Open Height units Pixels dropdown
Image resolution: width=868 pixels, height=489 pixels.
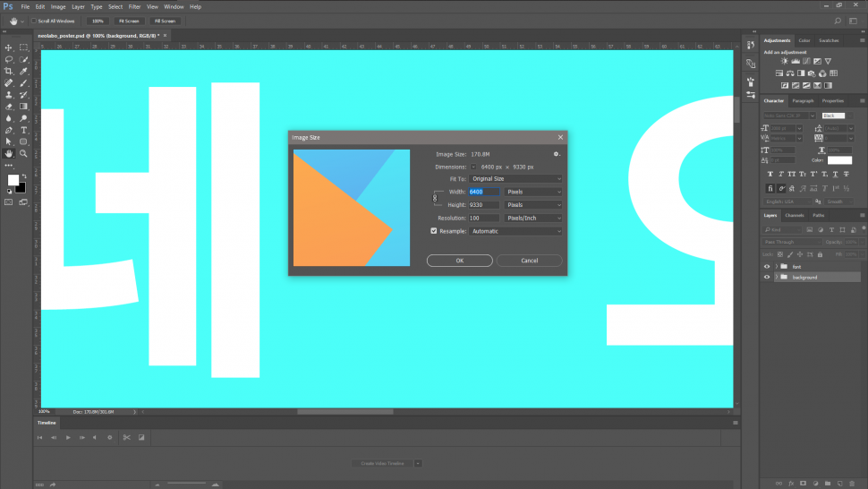click(x=533, y=205)
